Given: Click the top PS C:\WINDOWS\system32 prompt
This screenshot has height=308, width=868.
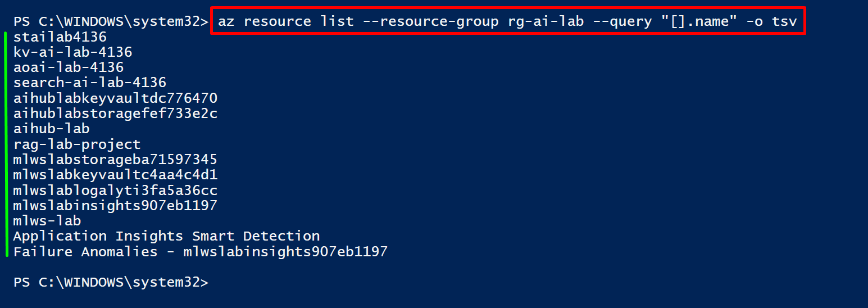Looking at the screenshot, I should (111, 22).
